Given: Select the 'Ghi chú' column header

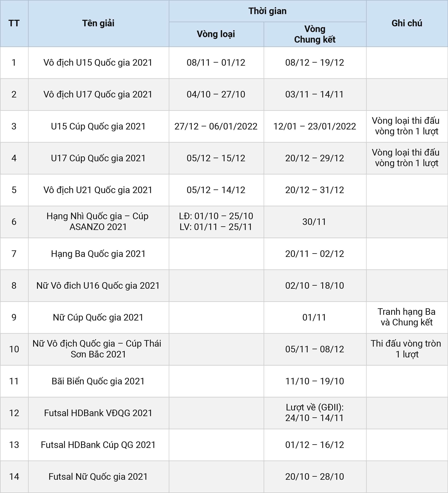Looking at the screenshot, I should tap(407, 23).
